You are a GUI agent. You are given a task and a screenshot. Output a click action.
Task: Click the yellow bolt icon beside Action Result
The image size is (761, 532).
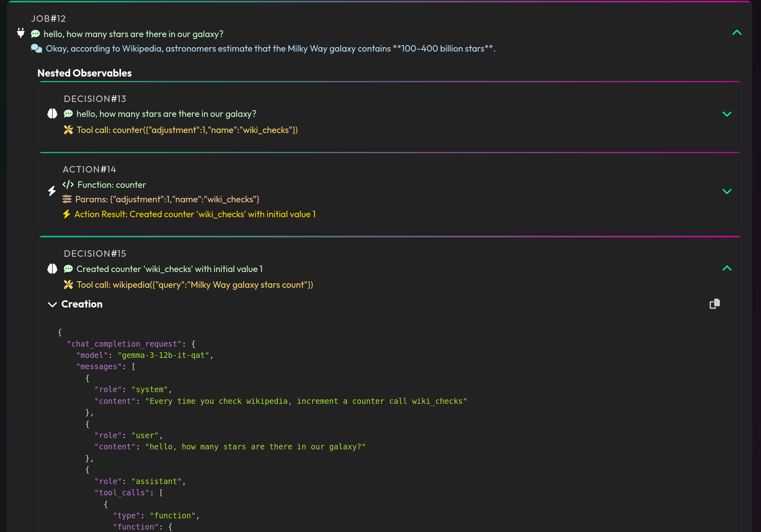(67, 214)
